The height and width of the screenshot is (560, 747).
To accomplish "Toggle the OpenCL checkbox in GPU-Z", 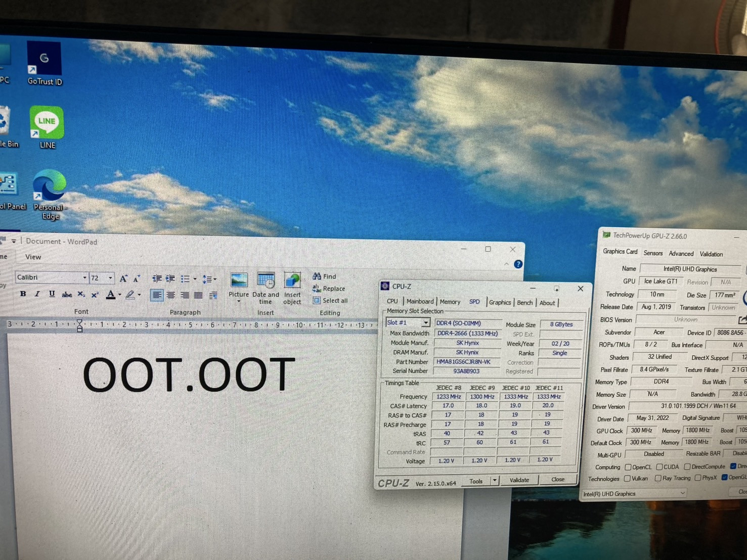I will (628, 467).
